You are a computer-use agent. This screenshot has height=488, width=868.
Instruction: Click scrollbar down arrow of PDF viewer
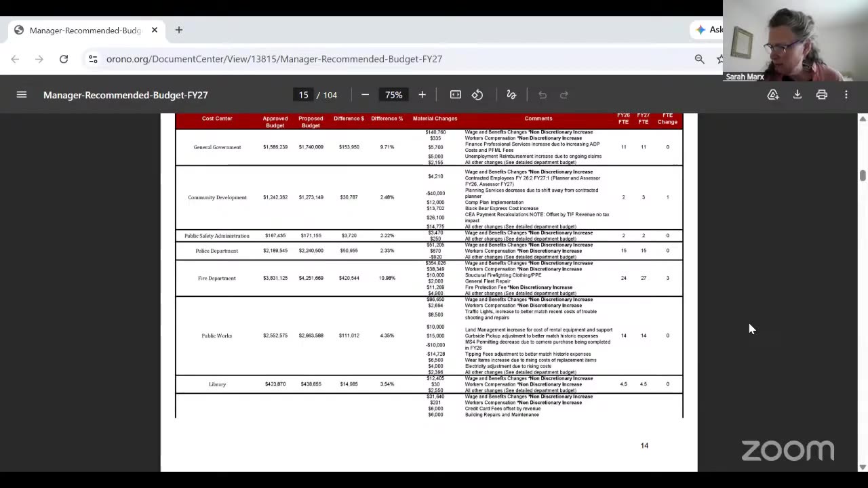pos(863,467)
